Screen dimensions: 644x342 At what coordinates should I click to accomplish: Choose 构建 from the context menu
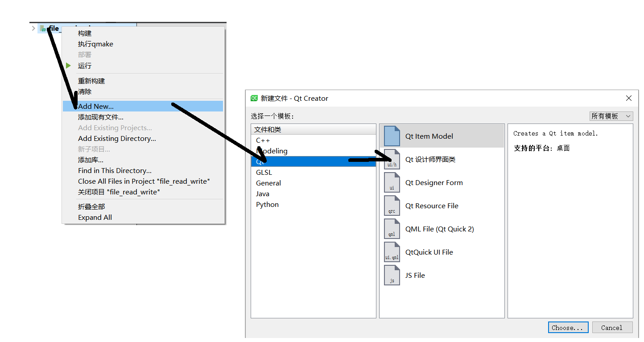coord(143,33)
